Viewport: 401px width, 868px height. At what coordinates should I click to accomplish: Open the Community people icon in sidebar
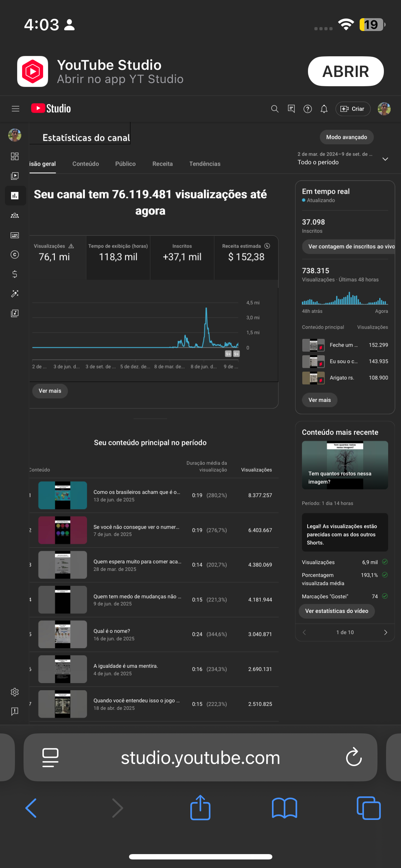(15, 215)
